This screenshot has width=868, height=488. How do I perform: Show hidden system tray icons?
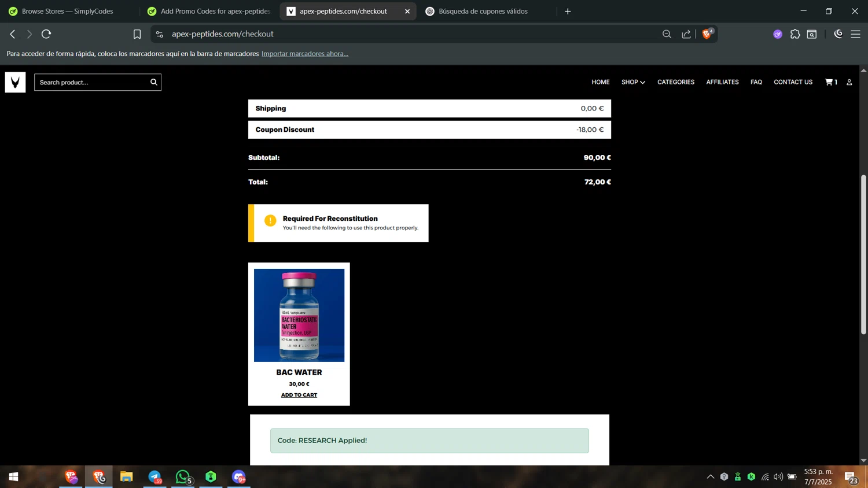(x=710, y=477)
